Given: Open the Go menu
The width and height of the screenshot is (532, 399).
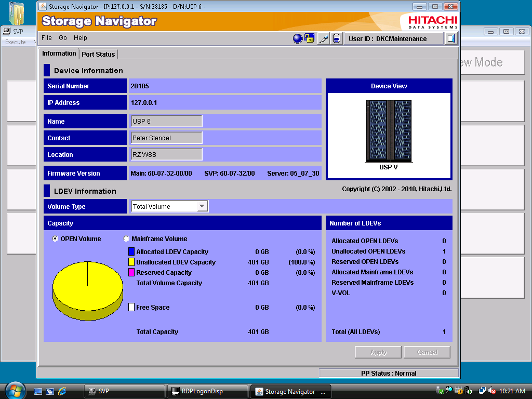Looking at the screenshot, I should pyautogui.click(x=63, y=38).
